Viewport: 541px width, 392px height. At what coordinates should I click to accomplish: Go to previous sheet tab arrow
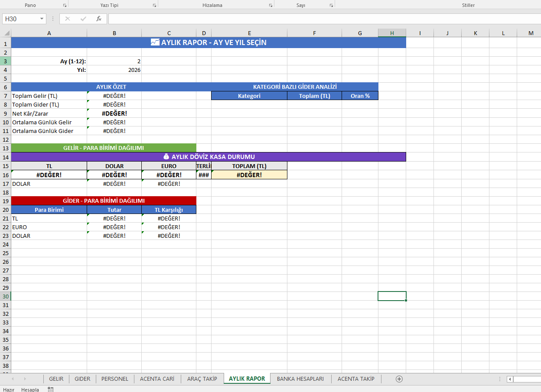tap(12, 379)
